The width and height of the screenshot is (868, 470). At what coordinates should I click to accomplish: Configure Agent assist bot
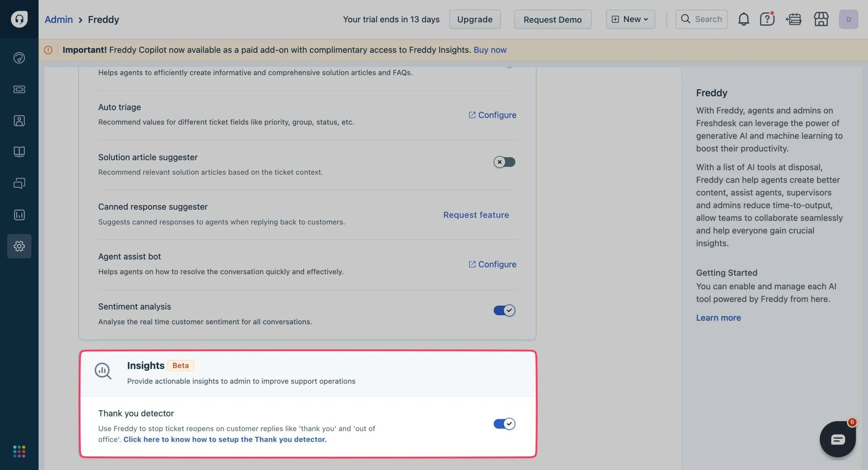click(x=492, y=264)
